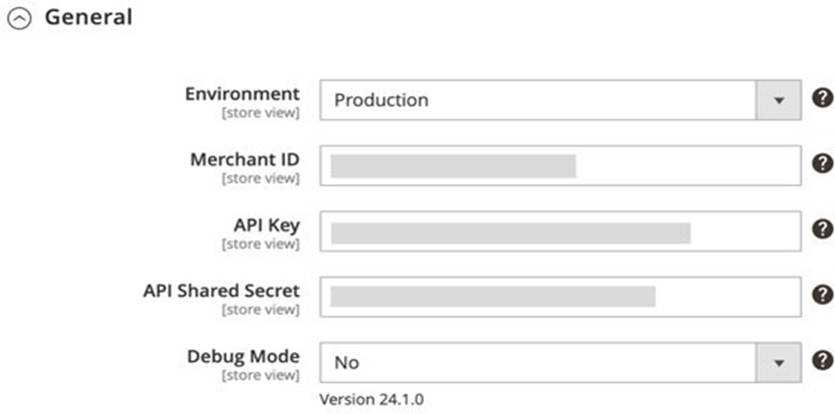Focus the Merchant ID input field
Image resolution: width=835 pixels, height=414 pixels.
[x=560, y=166]
